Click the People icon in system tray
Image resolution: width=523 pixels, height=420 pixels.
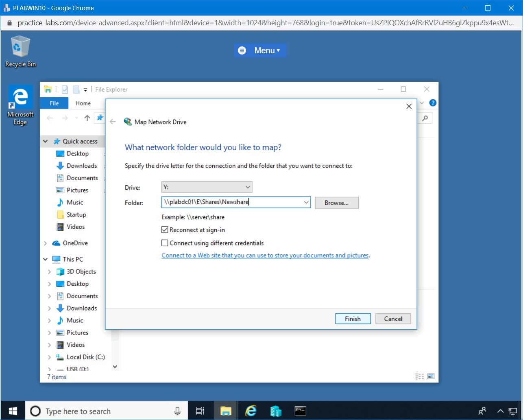(482, 411)
